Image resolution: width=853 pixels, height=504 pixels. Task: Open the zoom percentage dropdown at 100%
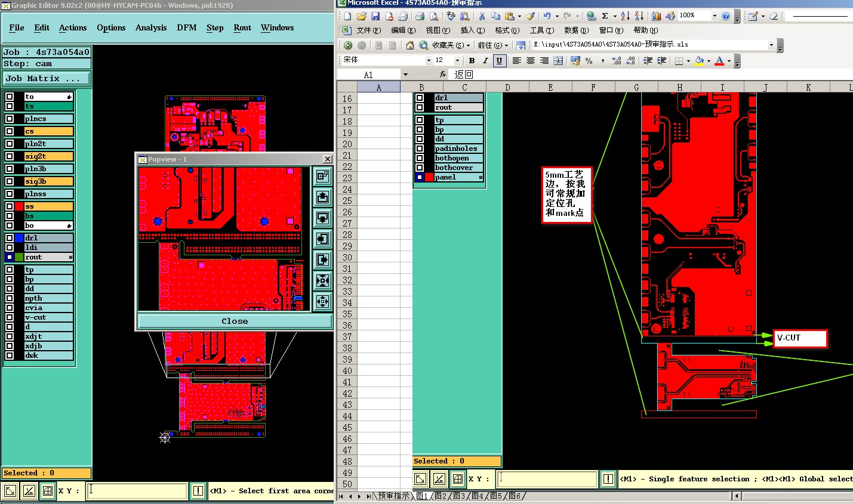[x=715, y=16]
